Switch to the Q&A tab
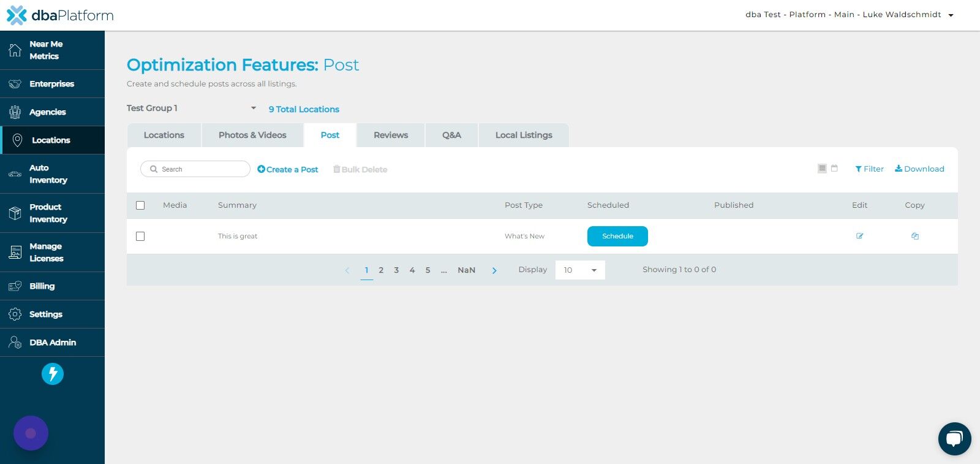 [x=451, y=135]
